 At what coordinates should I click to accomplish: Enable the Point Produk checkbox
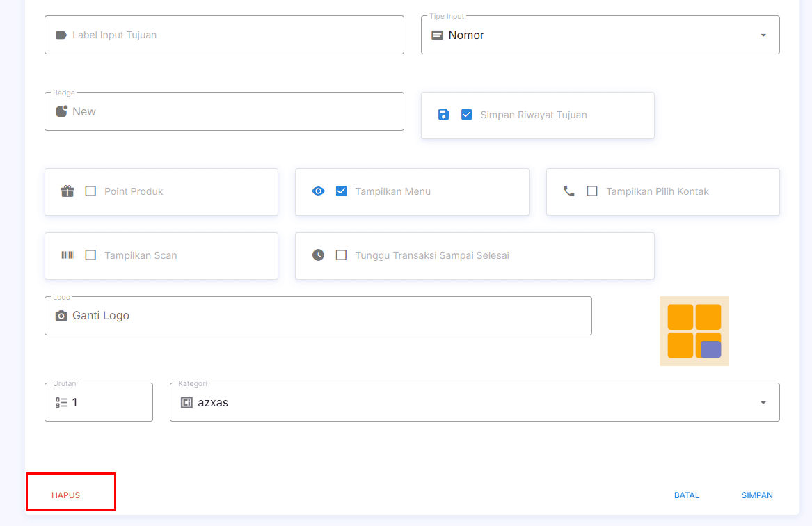pos(90,191)
